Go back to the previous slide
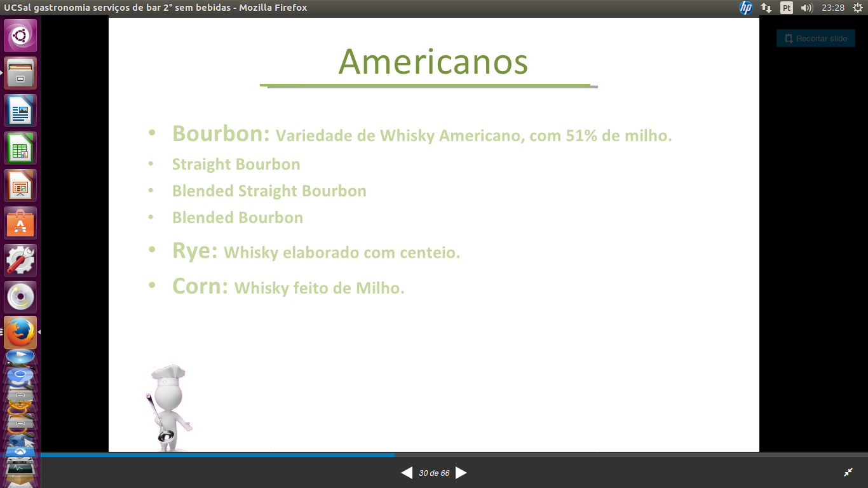This screenshot has width=868, height=488. click(x=407, y=473)
